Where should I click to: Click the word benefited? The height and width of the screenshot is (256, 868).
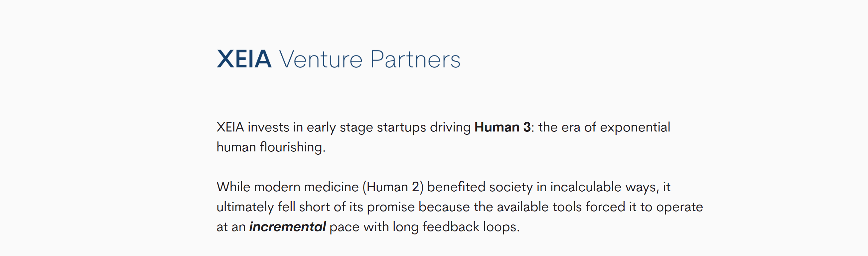pyautogui.click(x=456, y=187)
